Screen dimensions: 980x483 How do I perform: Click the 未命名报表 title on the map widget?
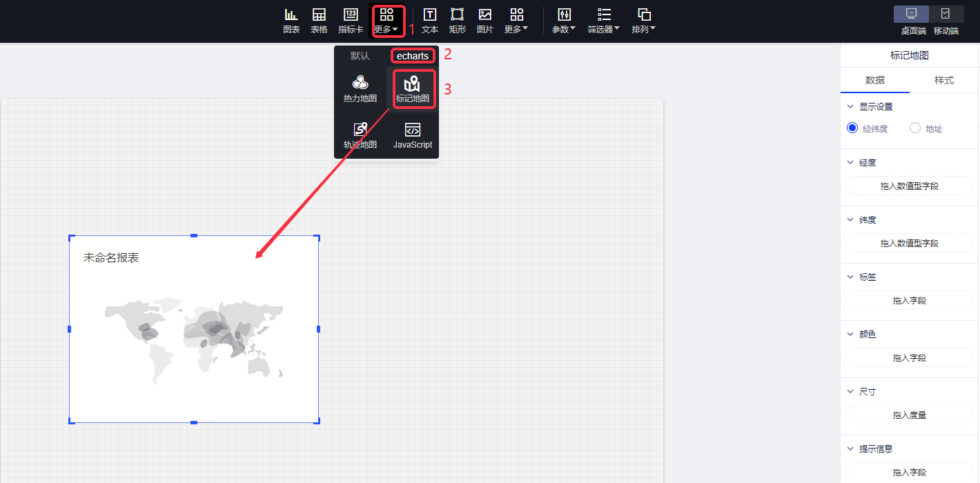[111, 257]
